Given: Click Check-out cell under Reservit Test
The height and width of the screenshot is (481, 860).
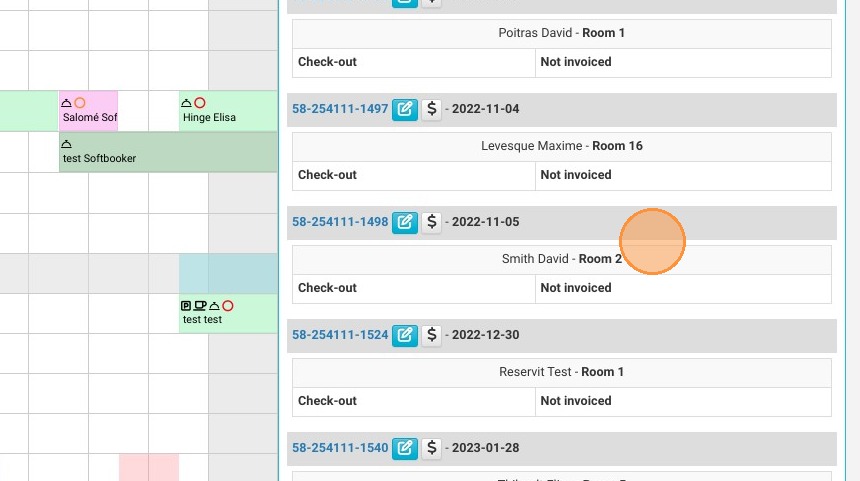Looking at the screenshot, I should click(414, 401).
